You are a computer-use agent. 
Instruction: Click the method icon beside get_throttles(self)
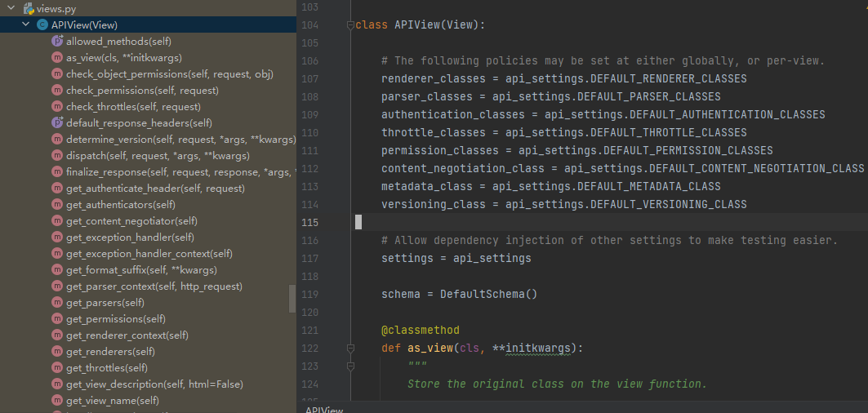(x=57, y=367)
